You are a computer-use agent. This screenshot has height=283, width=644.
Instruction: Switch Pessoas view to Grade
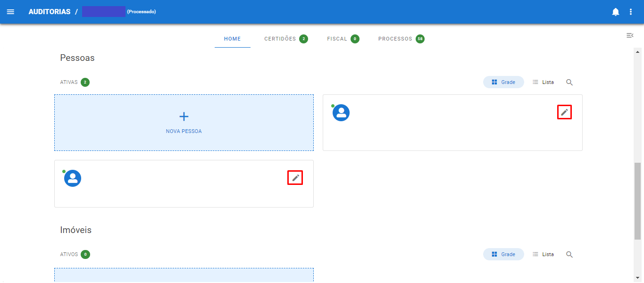tap(503, 82)
